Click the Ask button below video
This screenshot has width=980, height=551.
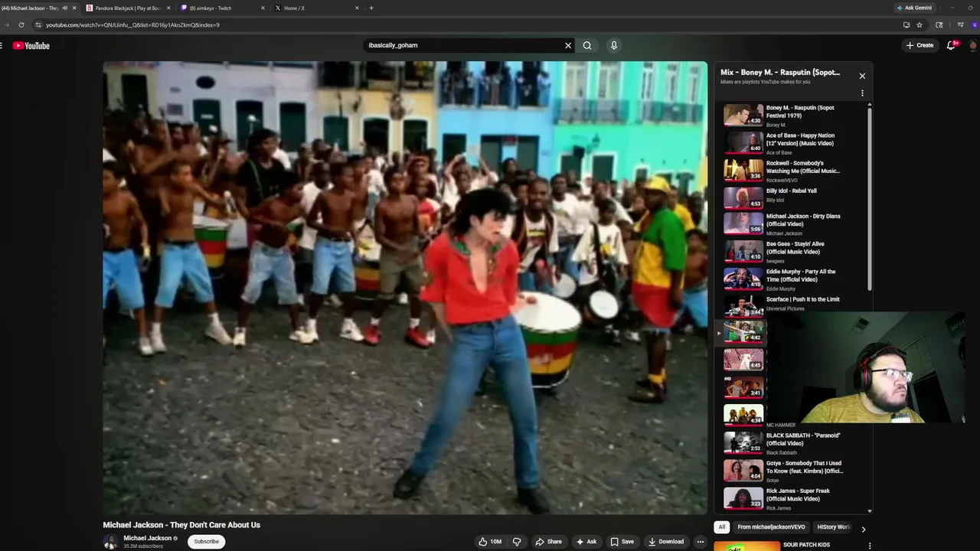point(586,542)
